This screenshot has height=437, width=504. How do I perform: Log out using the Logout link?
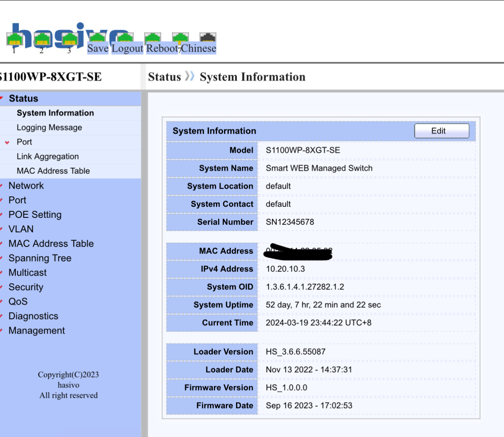pos(127,48)
